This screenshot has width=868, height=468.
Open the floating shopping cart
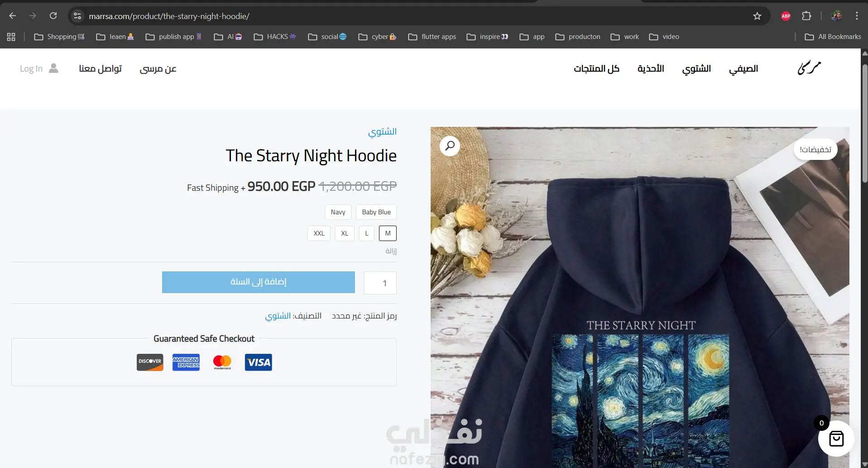click(x=836, y=438)
